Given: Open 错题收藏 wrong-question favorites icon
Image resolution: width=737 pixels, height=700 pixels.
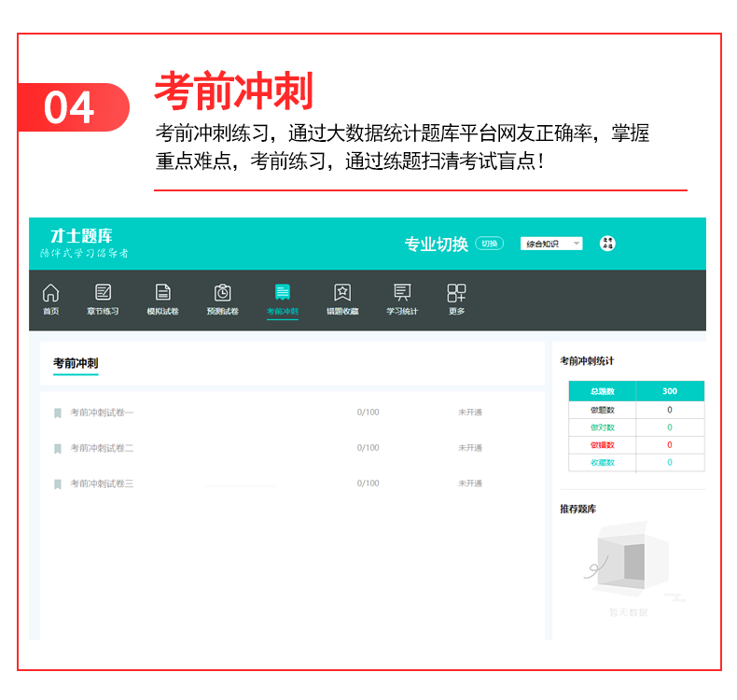Looking at the screenshot, I should [342, 292].
